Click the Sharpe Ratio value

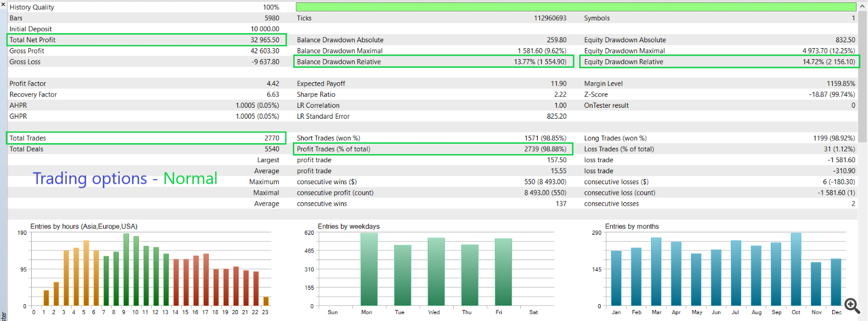[560, 94]
